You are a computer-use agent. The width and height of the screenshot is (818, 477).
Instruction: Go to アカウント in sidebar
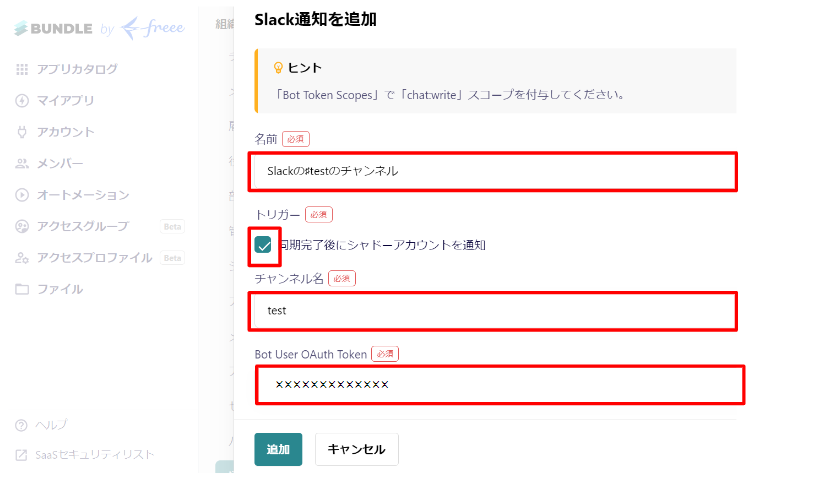[x=66, y=132]
